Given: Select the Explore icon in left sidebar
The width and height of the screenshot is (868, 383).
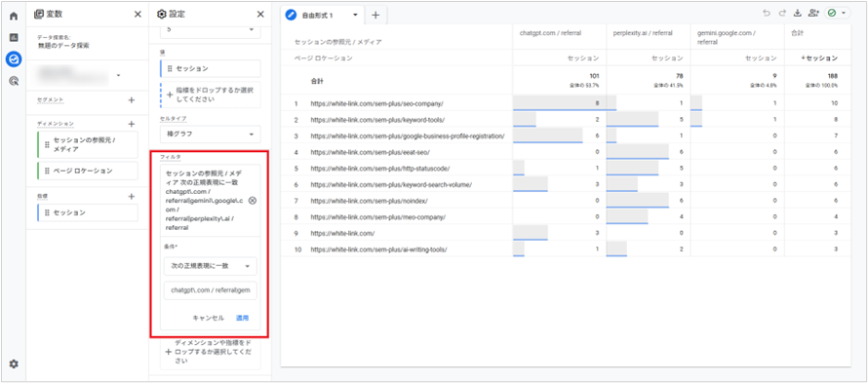Looking at the screenshot, I should [x=14, y=58].
